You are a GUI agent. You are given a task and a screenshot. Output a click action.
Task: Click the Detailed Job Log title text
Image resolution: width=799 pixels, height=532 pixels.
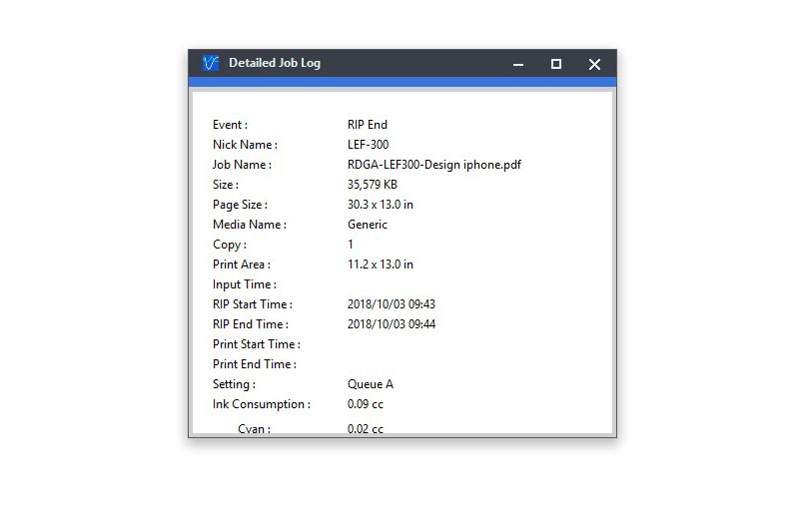[274, 64]
